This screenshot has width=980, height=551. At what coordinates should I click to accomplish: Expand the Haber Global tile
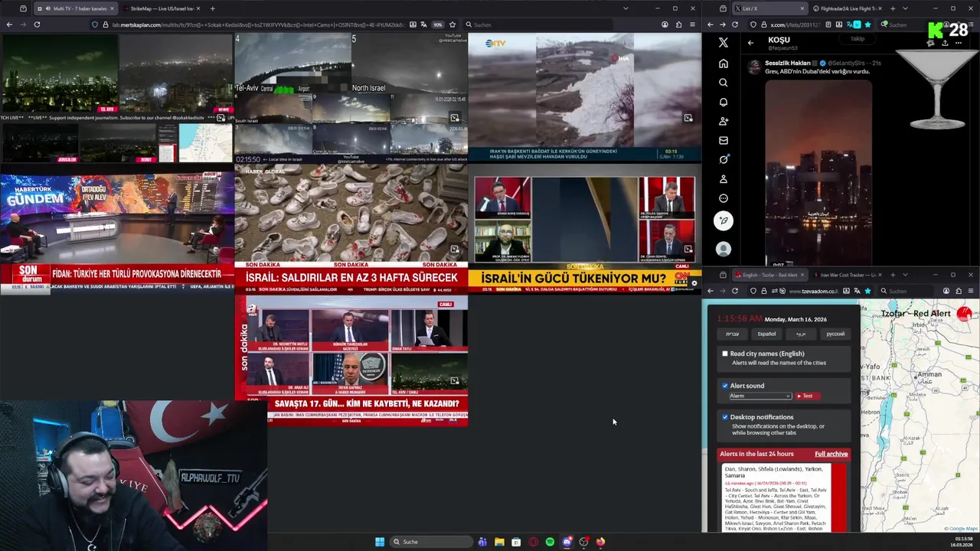click(x=455, y=249)
